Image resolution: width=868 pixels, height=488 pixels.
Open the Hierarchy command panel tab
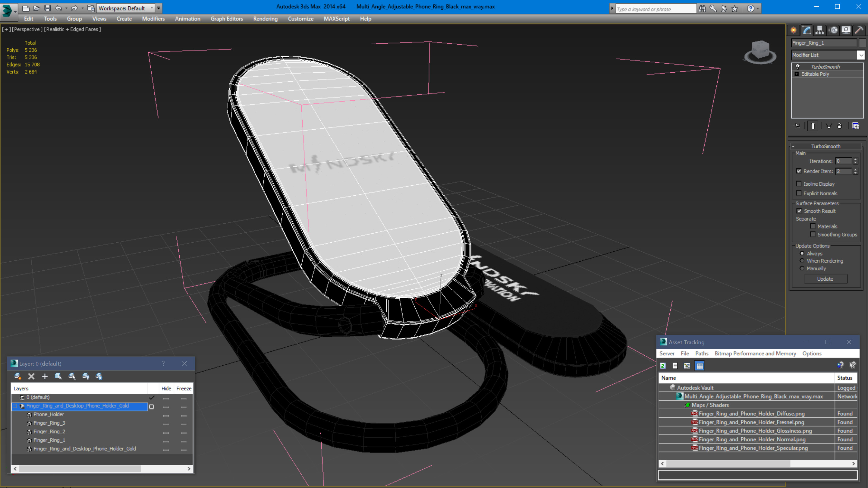pos(819,30)
